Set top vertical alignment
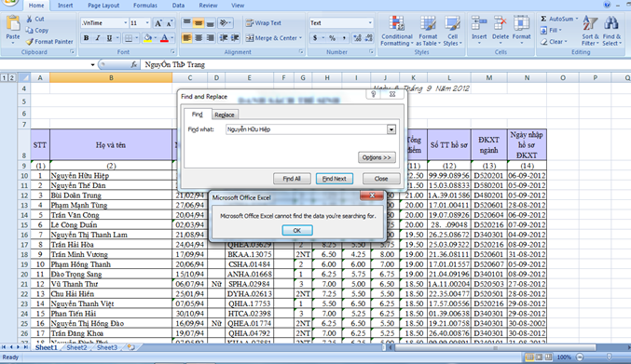 tap(186, 23)
